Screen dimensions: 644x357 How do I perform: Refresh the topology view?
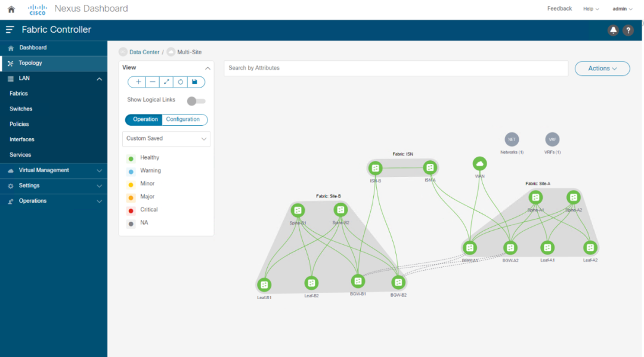pyautogui.click(x=180, y=82)
